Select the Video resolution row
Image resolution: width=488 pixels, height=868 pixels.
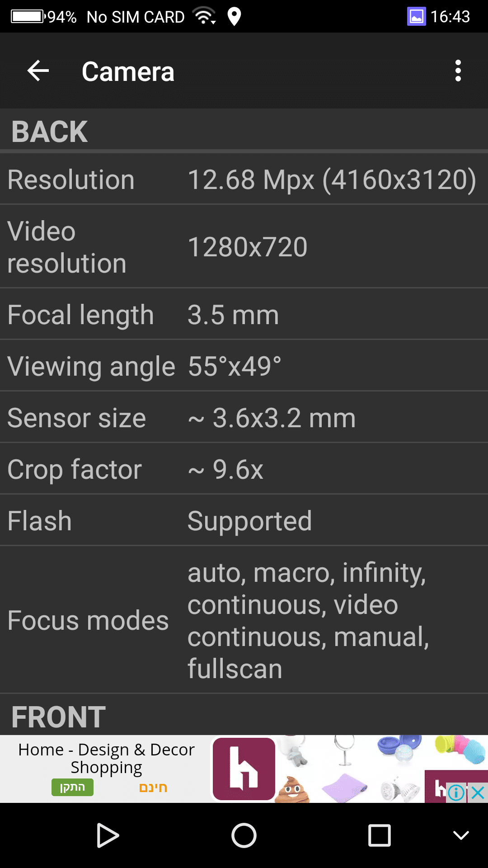coord(244,247)
